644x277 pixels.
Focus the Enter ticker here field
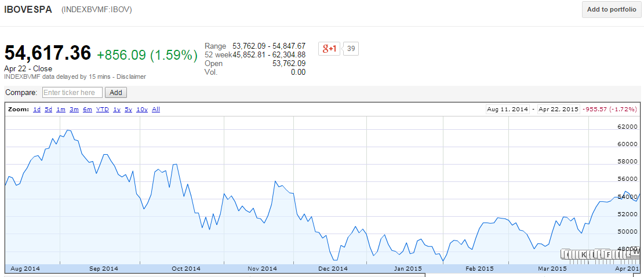(72, 92)
